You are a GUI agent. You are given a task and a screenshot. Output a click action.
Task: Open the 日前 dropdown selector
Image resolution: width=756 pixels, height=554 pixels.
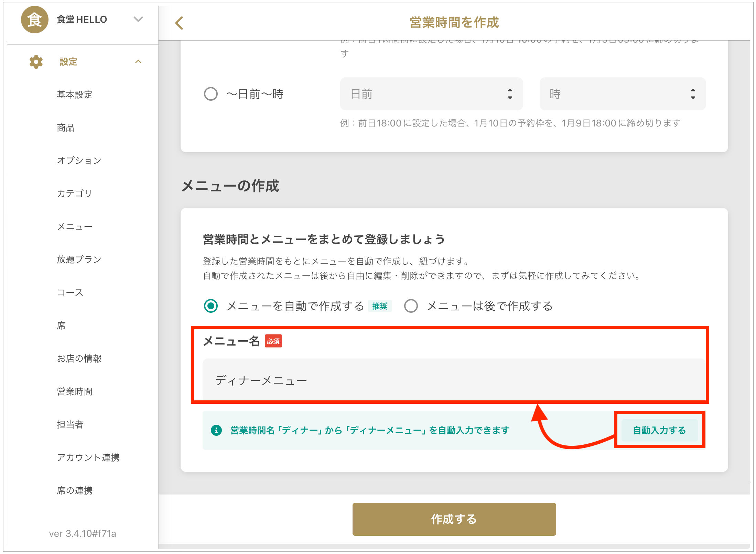(x=431, y=94)
